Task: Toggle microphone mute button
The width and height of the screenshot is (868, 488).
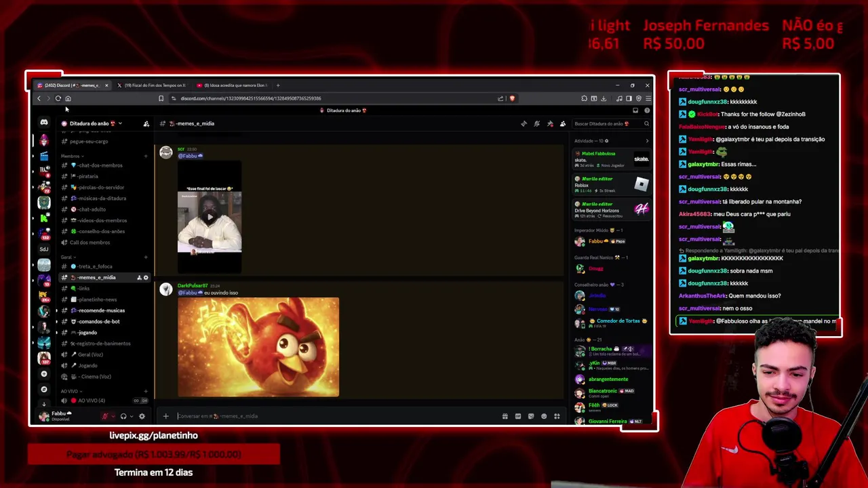Action: click(104, 416)
